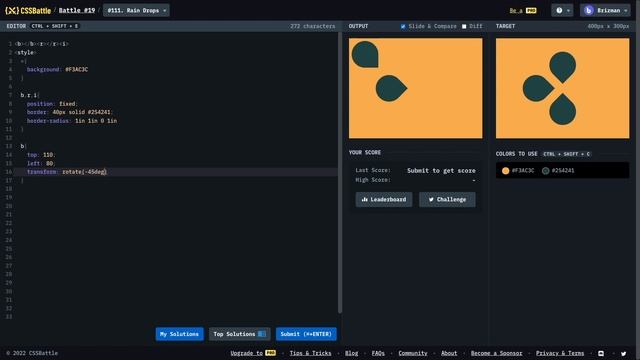This screenshot has height=360, width=640.
Task: Submit the solution with Submit button
Action: point(306,334)
